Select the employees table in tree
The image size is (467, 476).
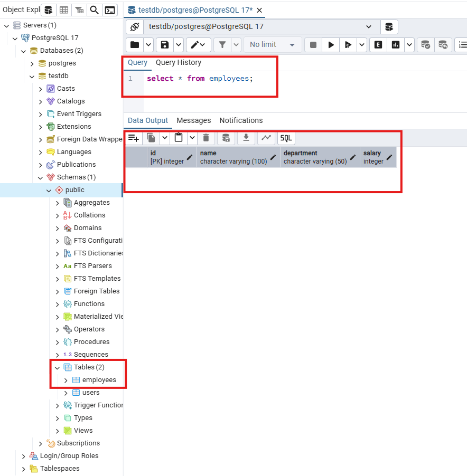pyautogui.click(x=99, y=380)
